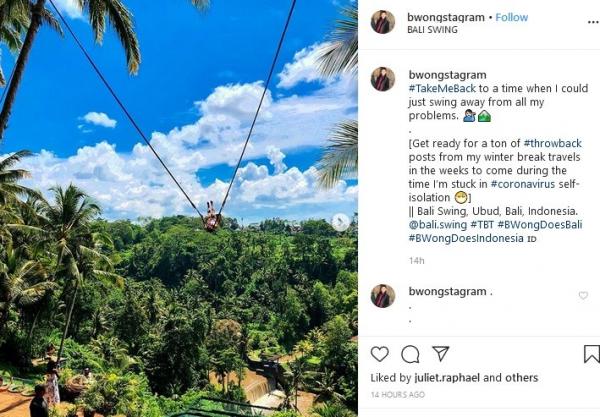Click the avatar beside the caption
The height and width of the screenshot is (417, 600).
point(383,79)
